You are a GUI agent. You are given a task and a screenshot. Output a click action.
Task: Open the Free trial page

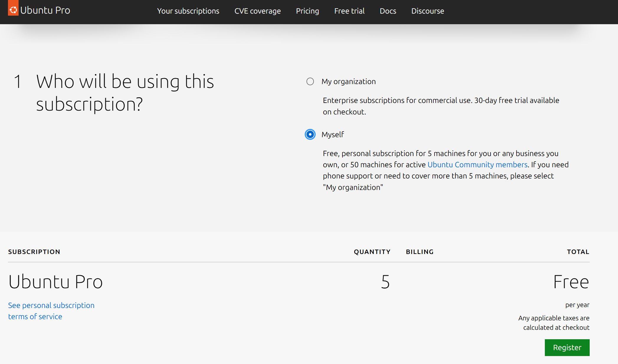click(349, 11)
